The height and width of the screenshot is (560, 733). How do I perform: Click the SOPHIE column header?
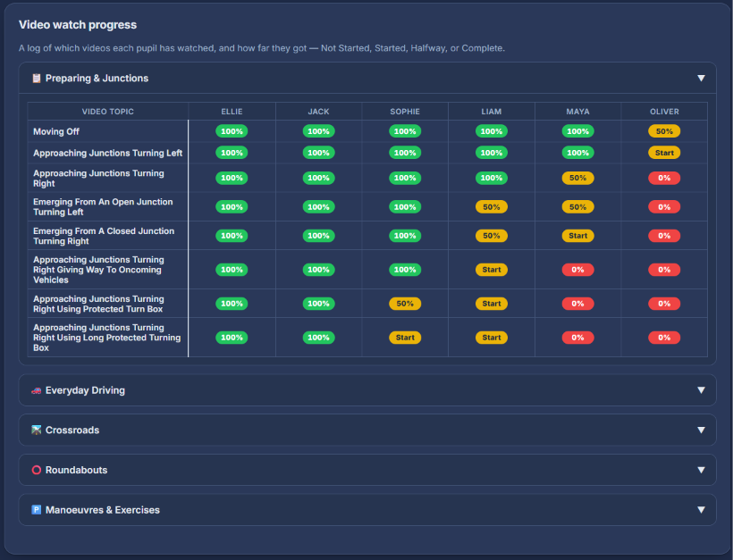tap(405, 112)
